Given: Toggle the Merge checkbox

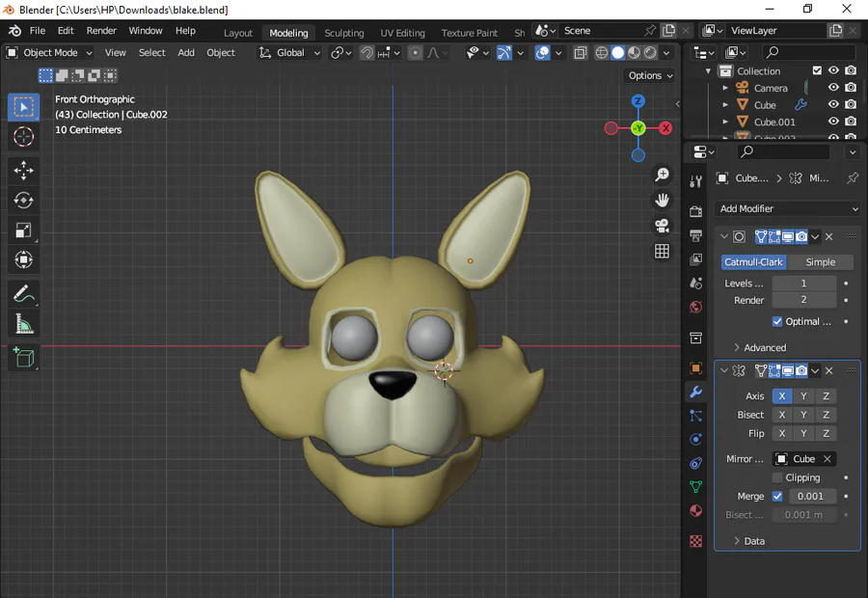Looking at the screenshot, I should (x=777, y=496).
